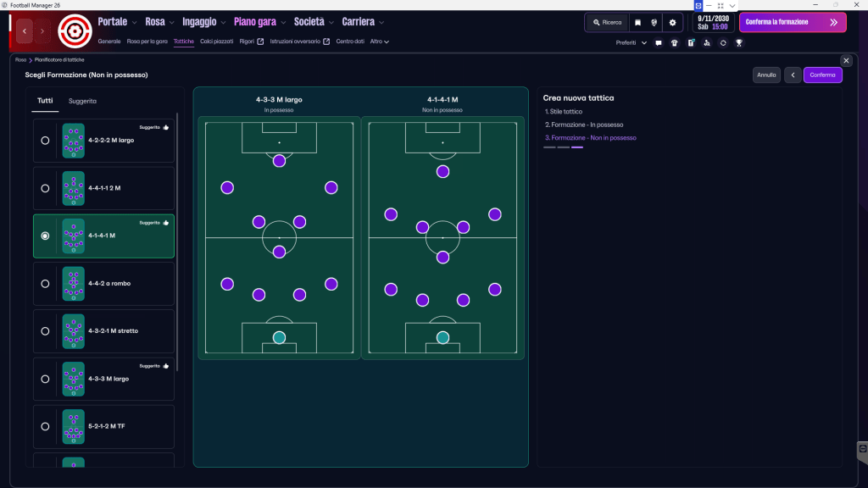Click the speech bubble messages shortcut icon
This screenshot has width=868, height=488.
[x=659, y=42]
